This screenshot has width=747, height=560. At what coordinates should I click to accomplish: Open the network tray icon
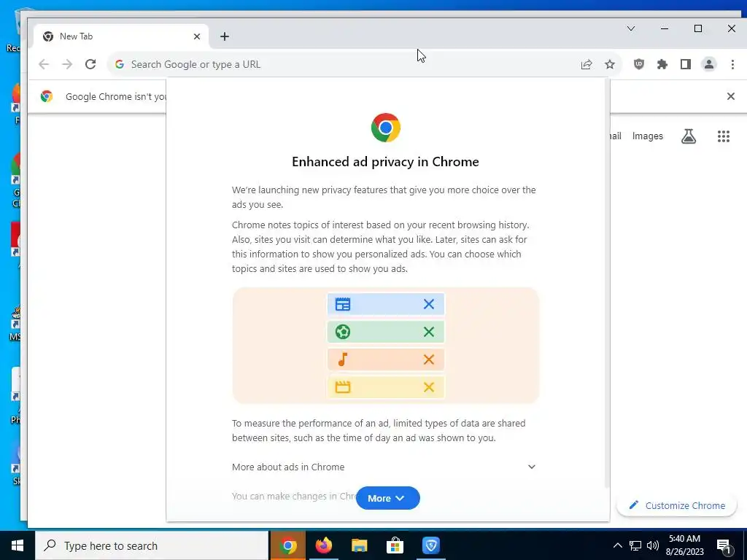point(635,545)
